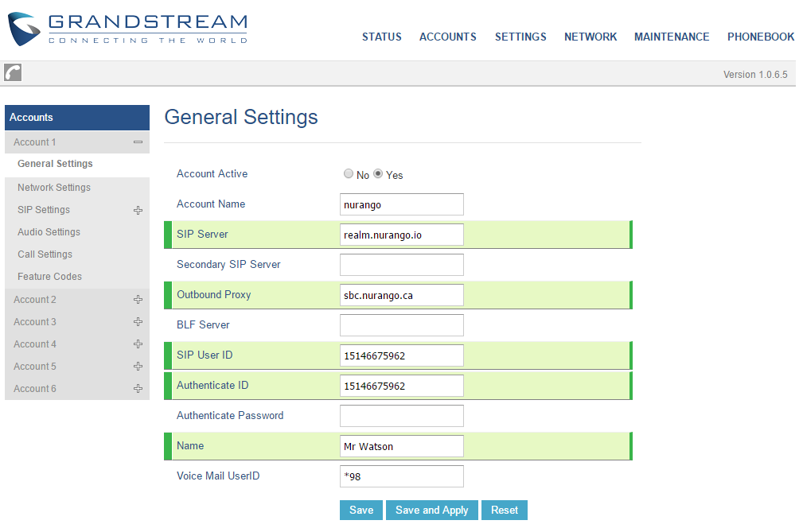This screenshot has width=799, height=532.
Task: Click Save and Apply button
Action: click(431, 510)
